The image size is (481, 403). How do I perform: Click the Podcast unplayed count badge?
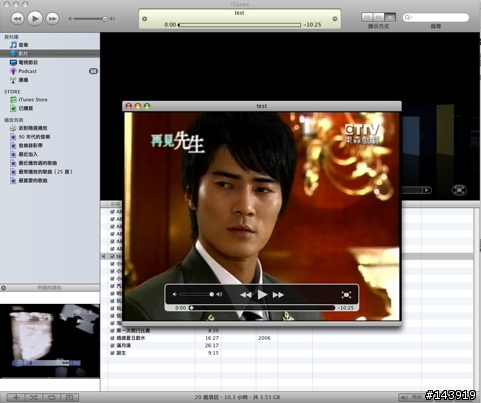click(93, 71)
